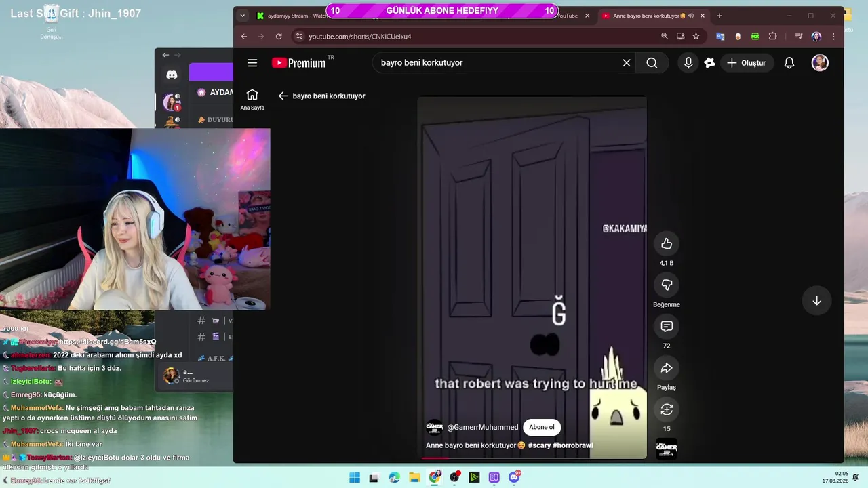Open Chrome extensions puzzle icon
This screenshot has height=488, width=868.
coord(772,37)
